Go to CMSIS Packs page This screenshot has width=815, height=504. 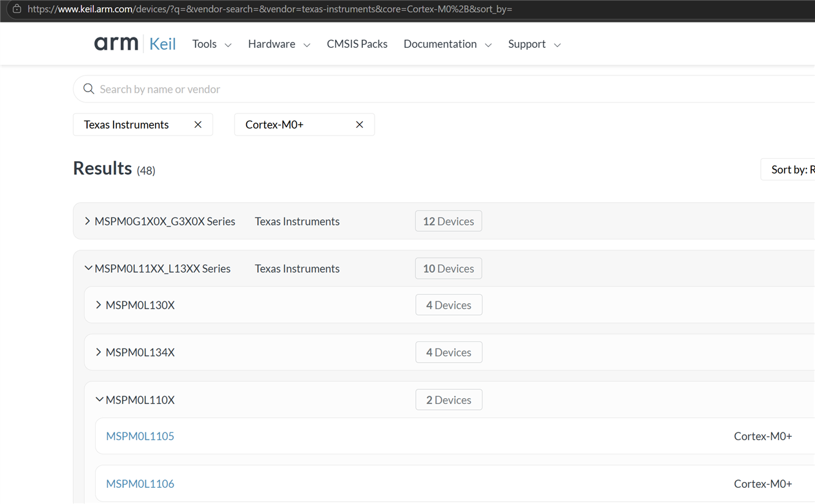tap(357, 44)
